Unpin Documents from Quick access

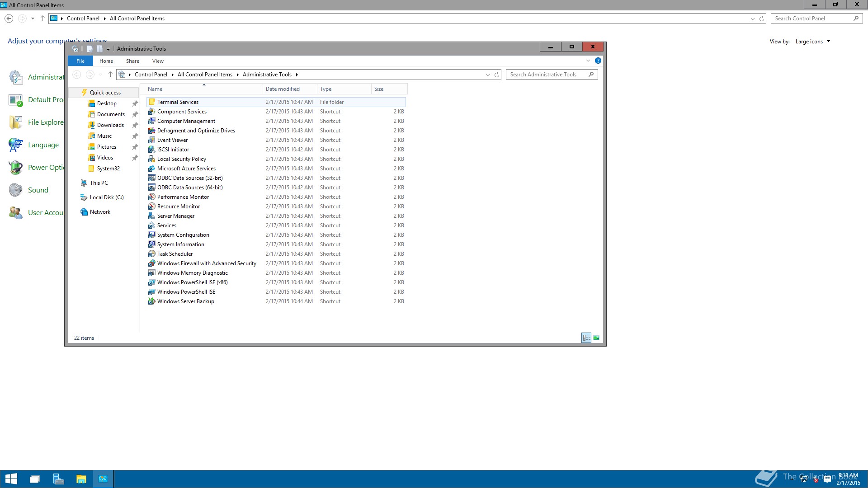coord(135,114)
